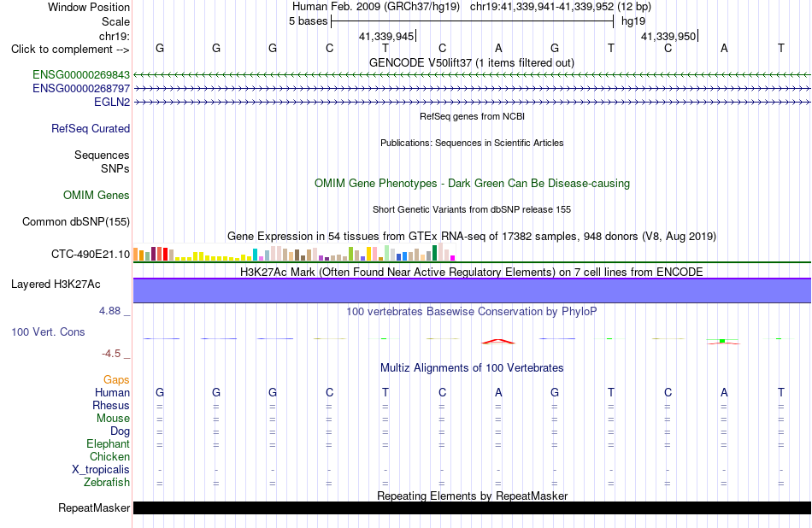
Task: Open 'Repeating Elements by RepeatMasker' title
Action: (x=472, y=496)
